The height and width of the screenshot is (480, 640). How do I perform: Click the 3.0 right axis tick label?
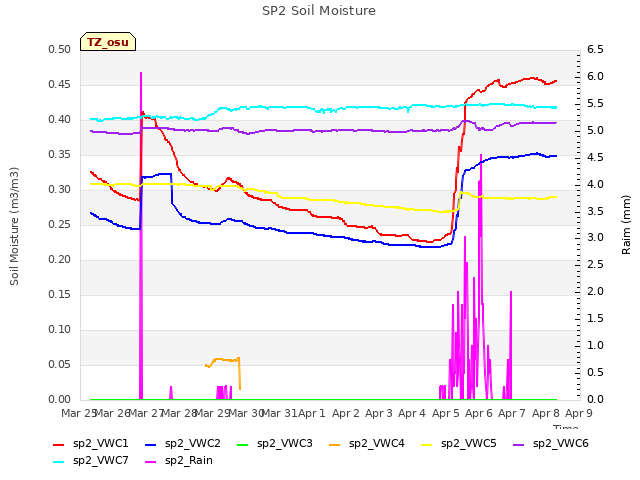pos(595,238)
